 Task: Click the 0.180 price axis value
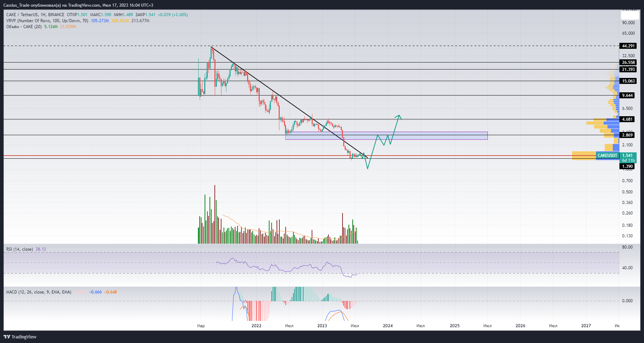[x=627, y=225]
